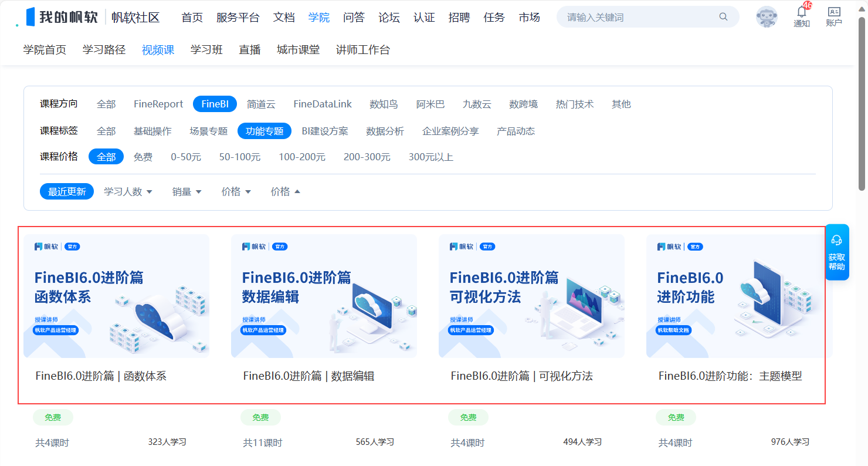Choose the BI建设方案 course tag
Screen dimensions: 868x466
coord(325,131)
